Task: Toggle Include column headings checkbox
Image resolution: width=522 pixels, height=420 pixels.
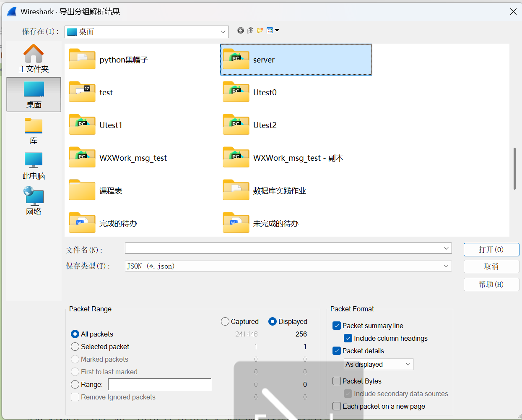Action: (x=348, y=338)
